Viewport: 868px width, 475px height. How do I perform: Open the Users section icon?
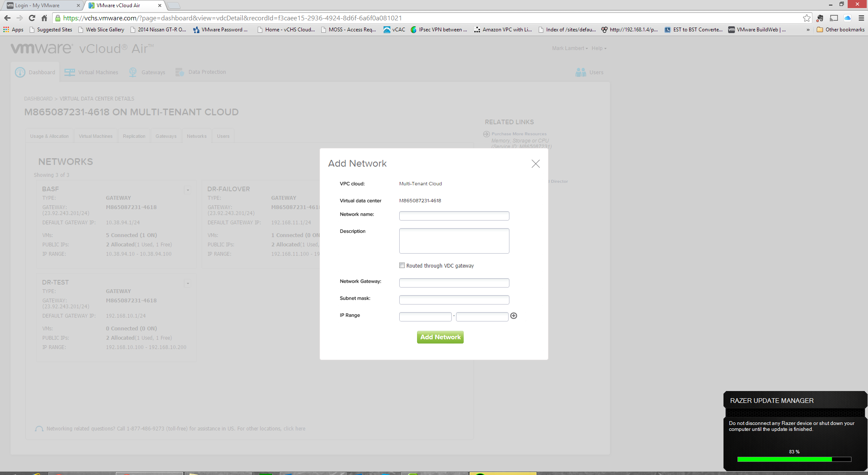pyautogui.click(x=581, y=73)
